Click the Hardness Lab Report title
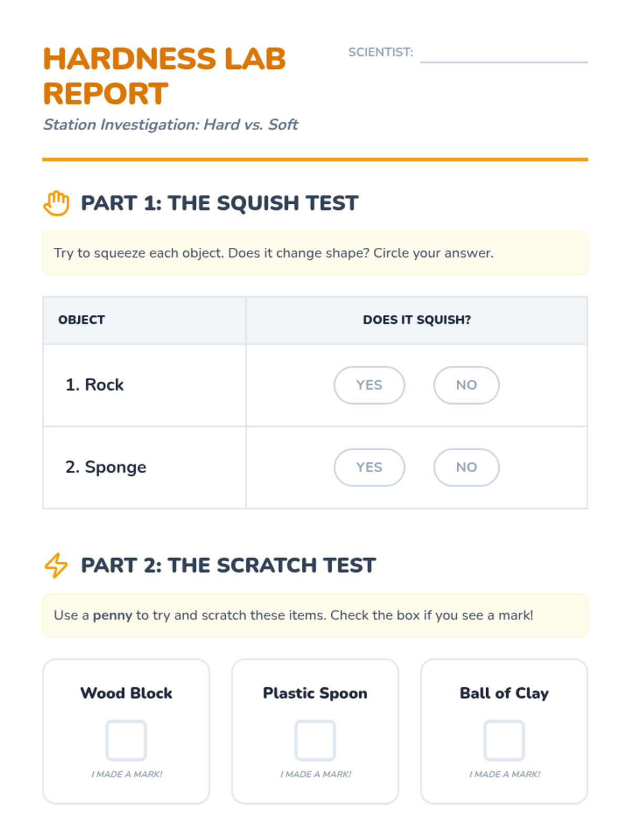The width and height of the screenshot is (630, 840). (164, 76)
